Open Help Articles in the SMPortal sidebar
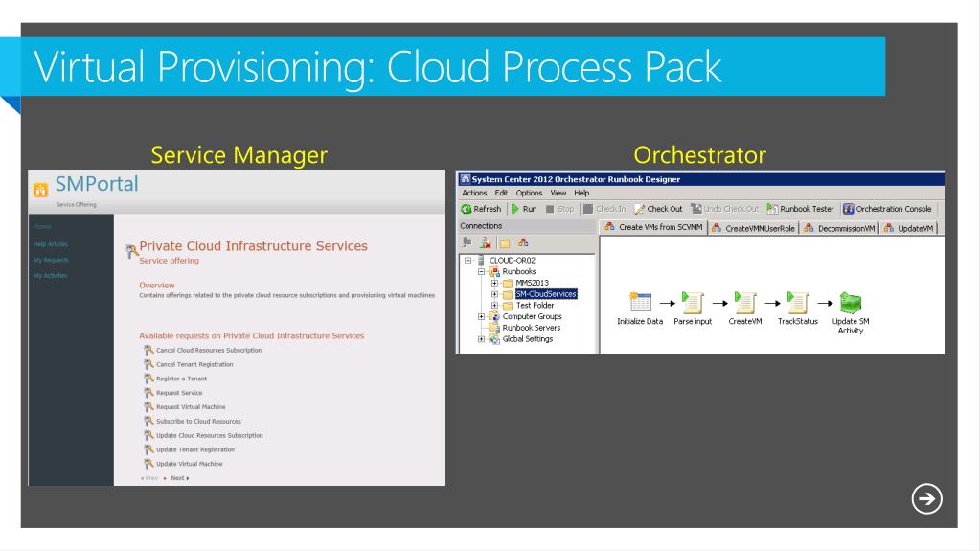This screenshot has width=980, height=551. [x=51, y=244]
